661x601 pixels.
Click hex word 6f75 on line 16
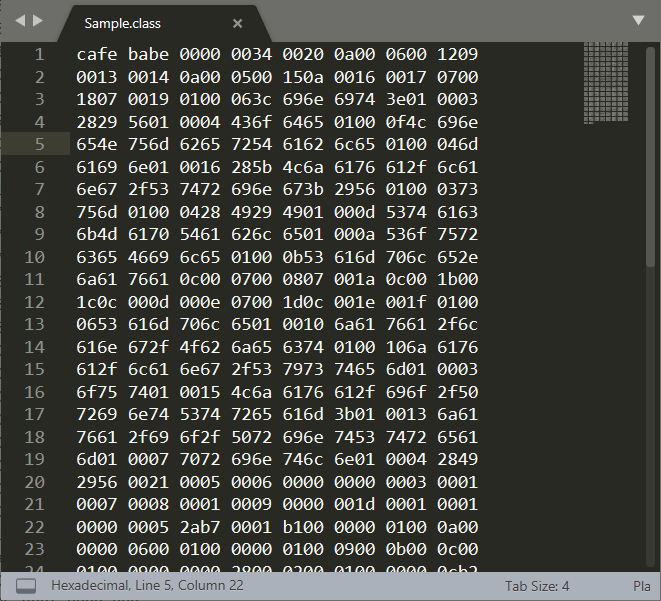point(97,392)
